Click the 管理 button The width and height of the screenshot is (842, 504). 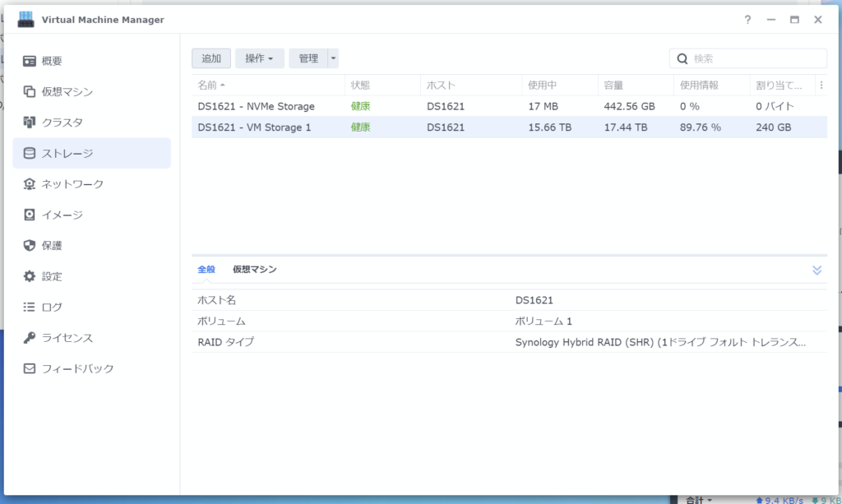308,58
